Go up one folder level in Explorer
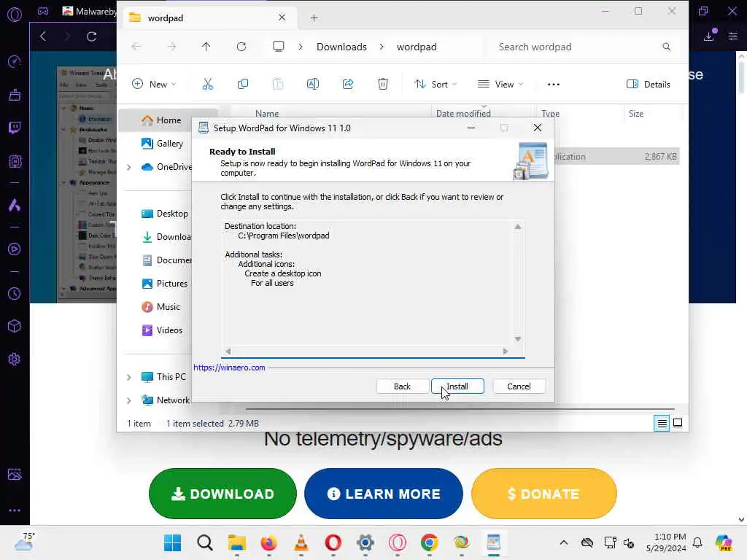Image resolution: width=747 pixels, height=560 pixels. tap(206, 47)
